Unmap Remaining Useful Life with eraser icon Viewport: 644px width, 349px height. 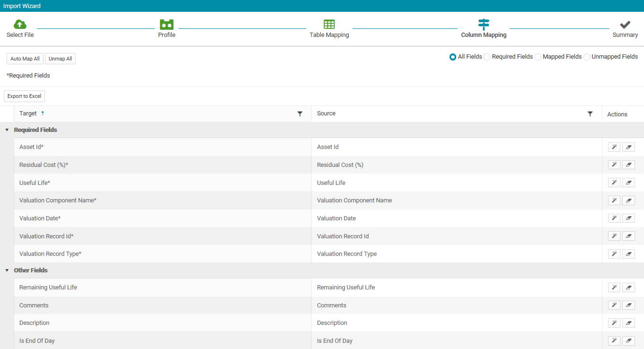click(x=628, y=288)
